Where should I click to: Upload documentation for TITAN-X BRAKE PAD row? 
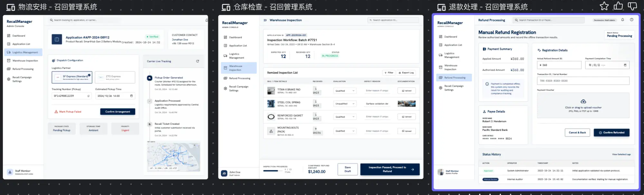click(x=407, y=91)
